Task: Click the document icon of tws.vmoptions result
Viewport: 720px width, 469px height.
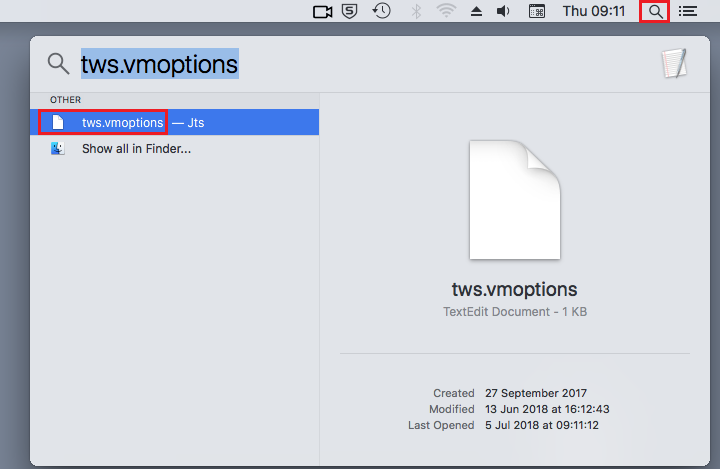Action: click(x=58, y=122)
